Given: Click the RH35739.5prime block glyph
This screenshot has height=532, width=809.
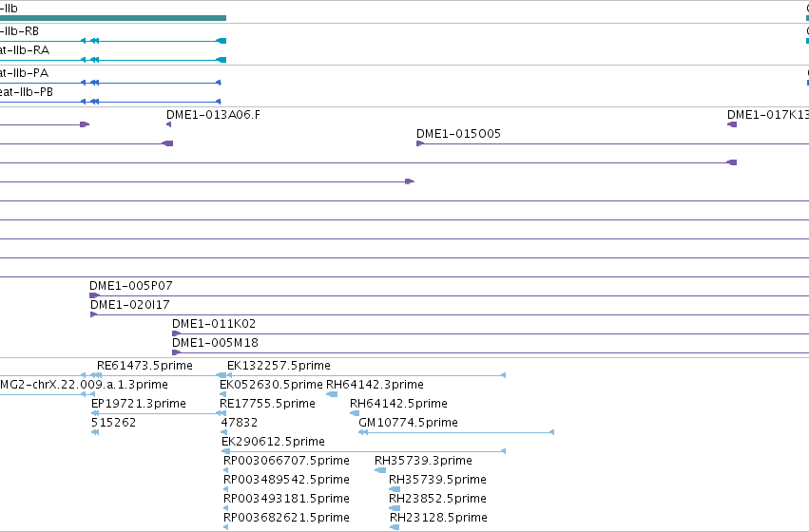Looking at the screenshot, I should (395, 490).
